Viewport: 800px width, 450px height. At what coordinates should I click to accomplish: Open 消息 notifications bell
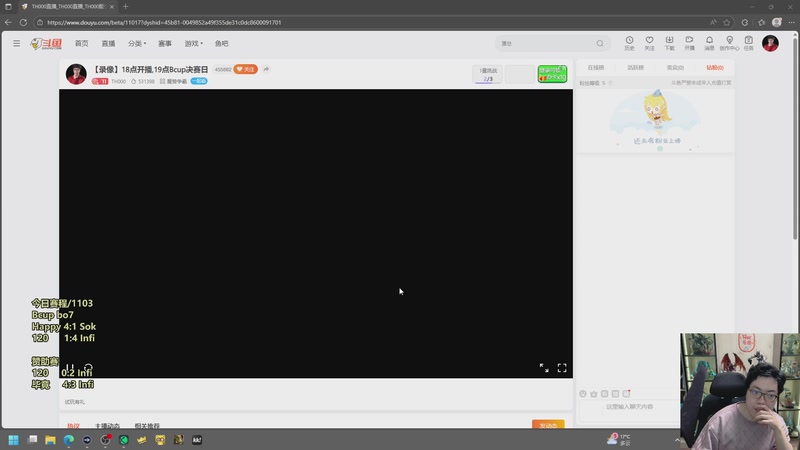coord(709,43)
